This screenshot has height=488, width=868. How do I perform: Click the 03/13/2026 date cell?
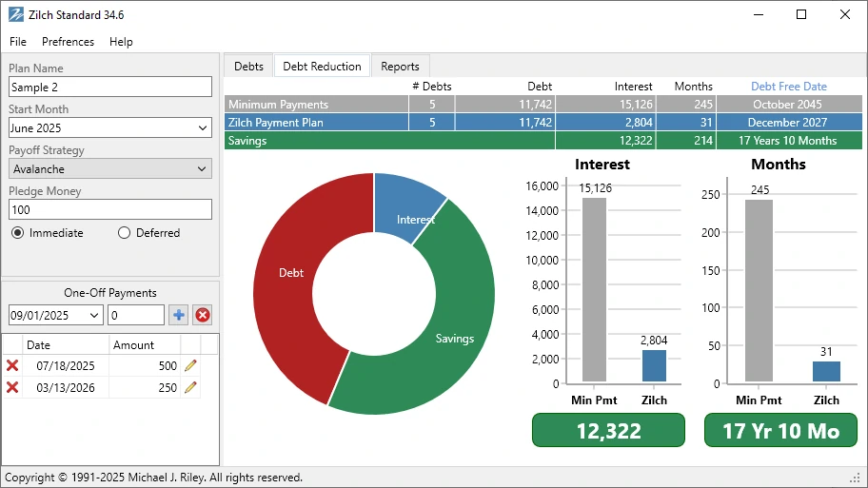coord(66,387)
